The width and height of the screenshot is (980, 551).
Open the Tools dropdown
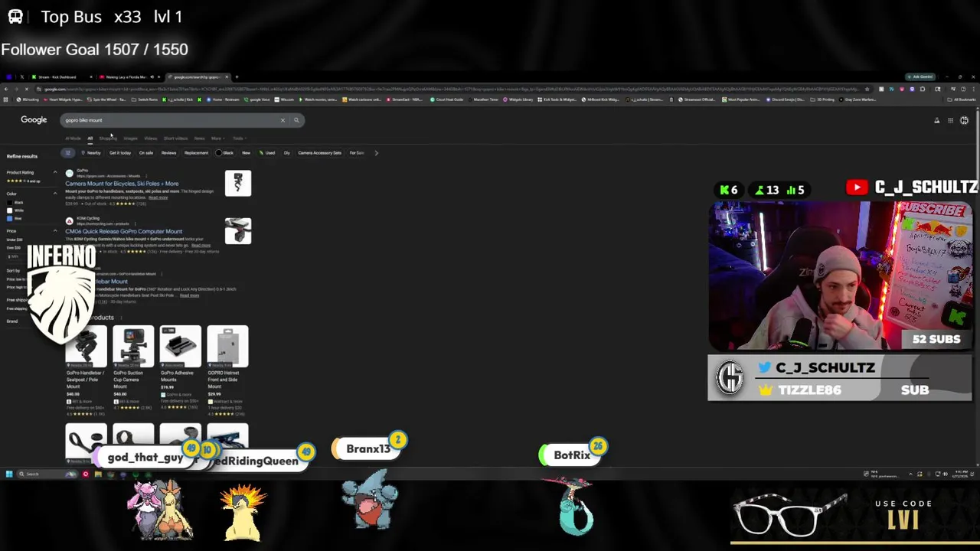[x=240, y=139]
